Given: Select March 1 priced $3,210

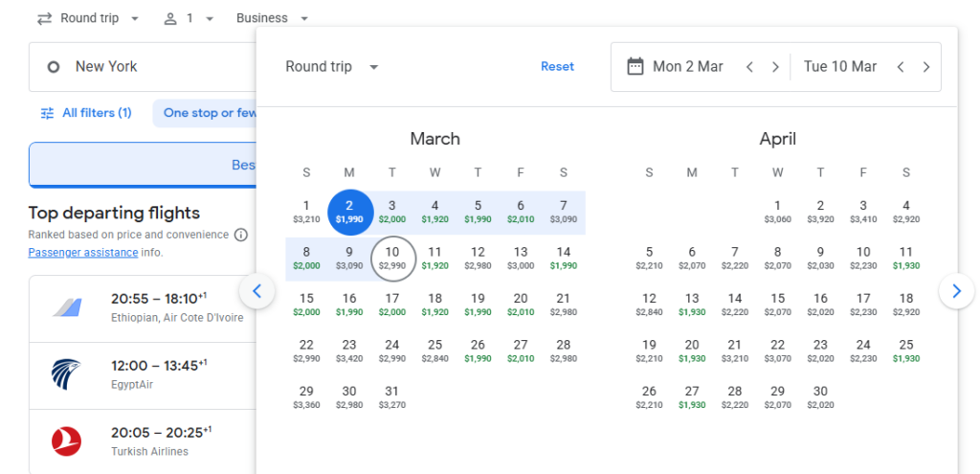Looking at the screenshot, I should (x=306, y=212).
